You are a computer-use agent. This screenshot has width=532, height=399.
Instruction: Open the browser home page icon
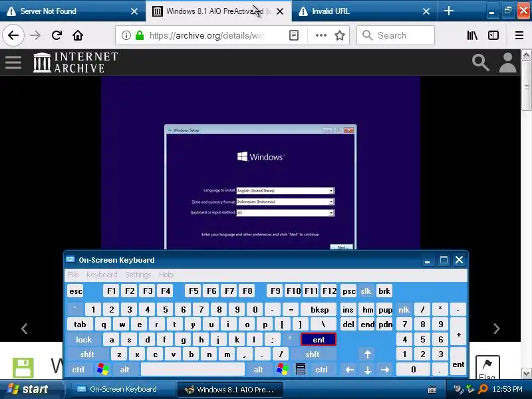78,35
